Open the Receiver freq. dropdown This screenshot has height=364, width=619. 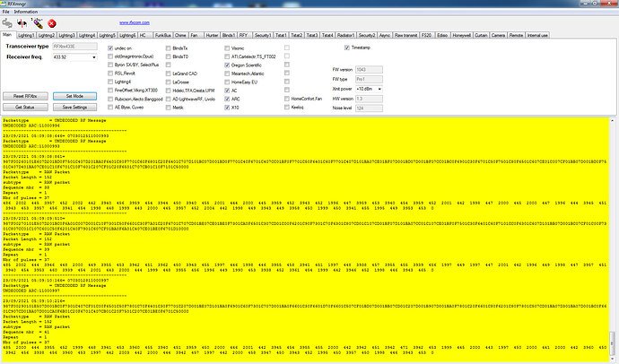click(x=94, y=57)
